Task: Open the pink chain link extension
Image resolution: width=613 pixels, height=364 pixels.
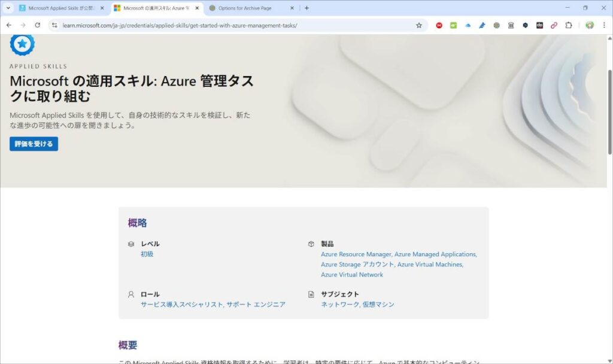Action: (x=554, y=25)
